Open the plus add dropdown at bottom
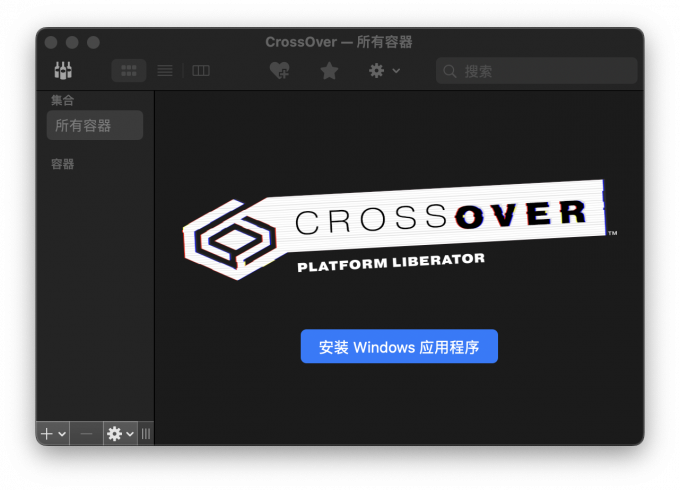 (x=53, y=434)
